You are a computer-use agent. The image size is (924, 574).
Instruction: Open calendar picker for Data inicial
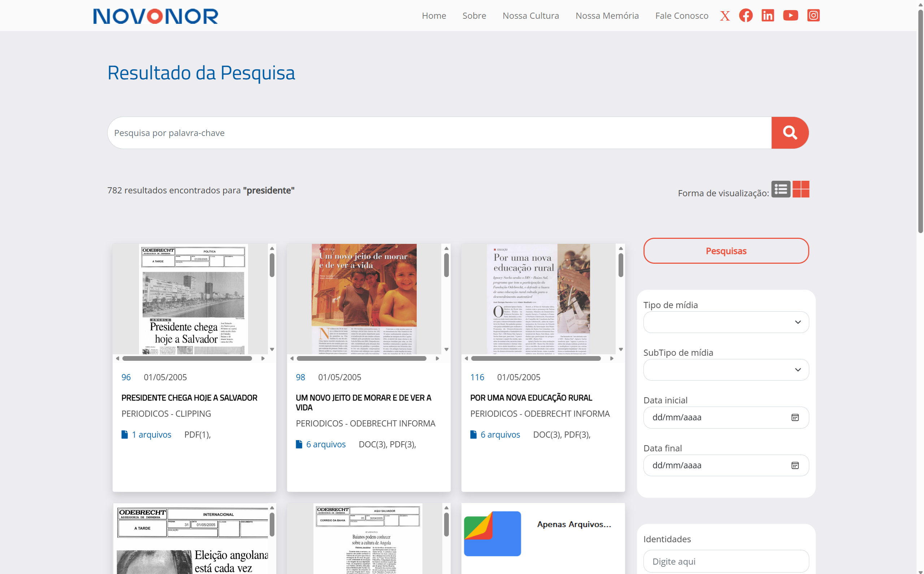(x=794, y=417)
